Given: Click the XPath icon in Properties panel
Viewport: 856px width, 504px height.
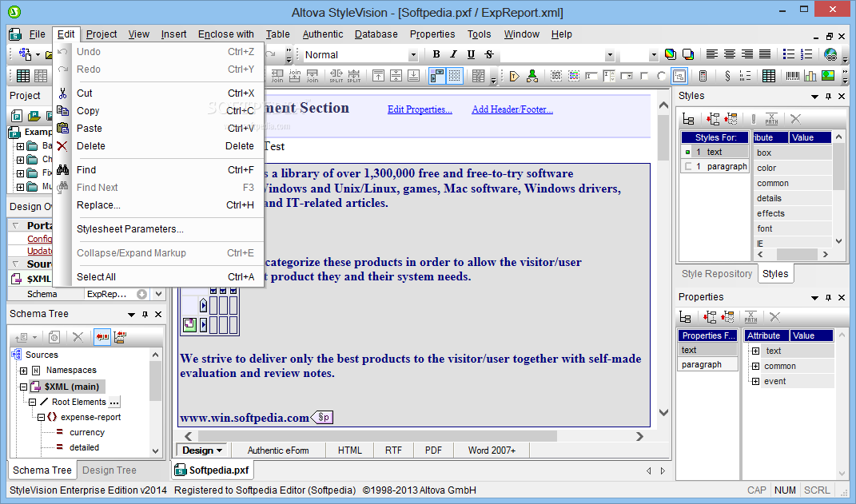Looking at the screenshot, I should [x=750, y=317].
